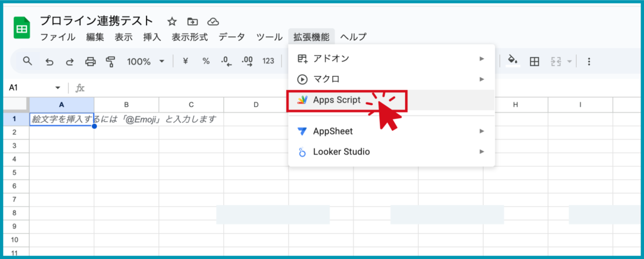The height and width of the screenshot is (259, 644).
Task: Select column B header
Action: click(x=126, y=104)
